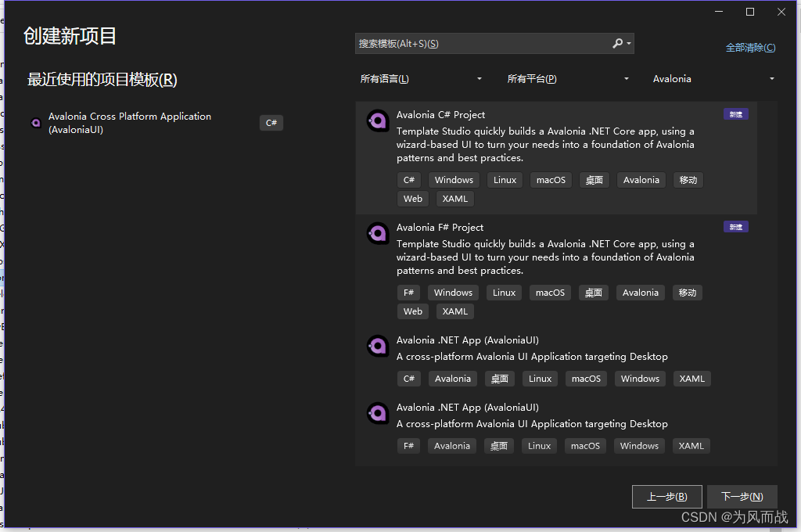801x532 pixels.
Task: Click the macOS tag under Avalonia F# Project
Action: point(549,292)
